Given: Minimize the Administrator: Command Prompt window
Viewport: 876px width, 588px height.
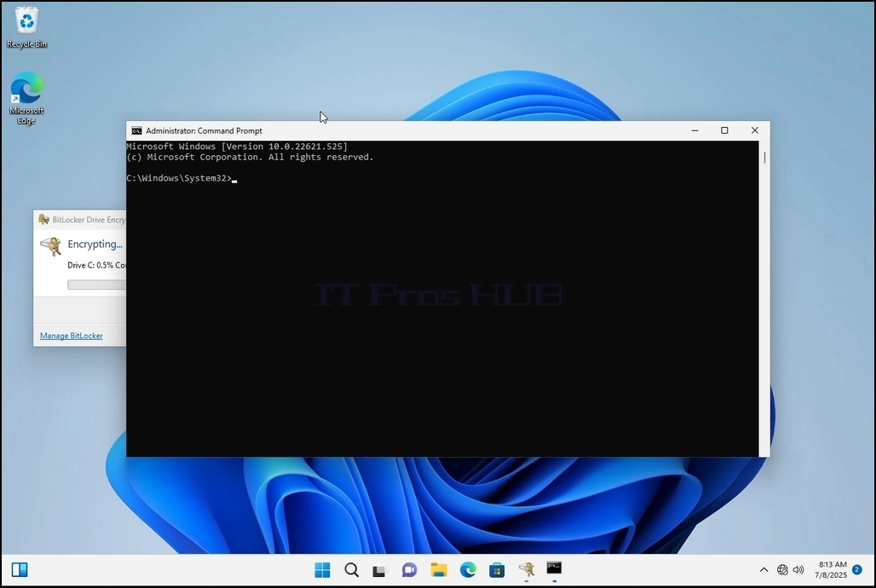Looking at the screenshot, I should (694, 130).
